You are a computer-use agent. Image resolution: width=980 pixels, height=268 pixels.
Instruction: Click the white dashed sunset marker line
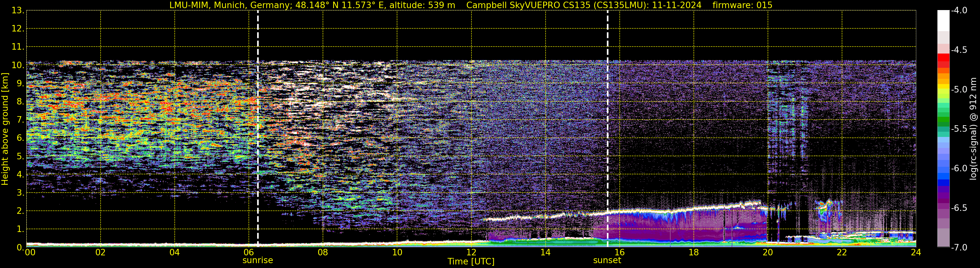pyautogui.click(x=608, y=129)
